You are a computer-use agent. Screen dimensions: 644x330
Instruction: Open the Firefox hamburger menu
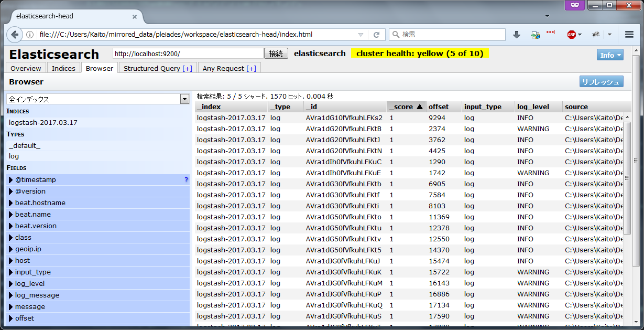629,35
